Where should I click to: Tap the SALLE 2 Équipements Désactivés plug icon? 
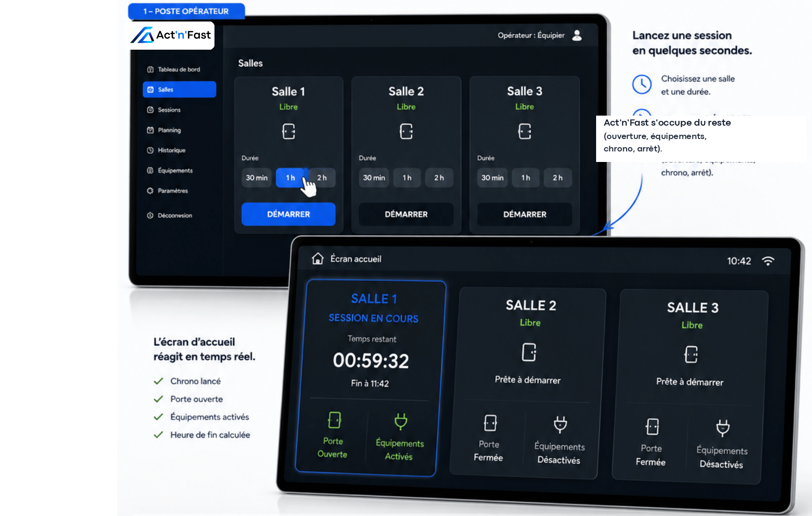tap(560, 424)
